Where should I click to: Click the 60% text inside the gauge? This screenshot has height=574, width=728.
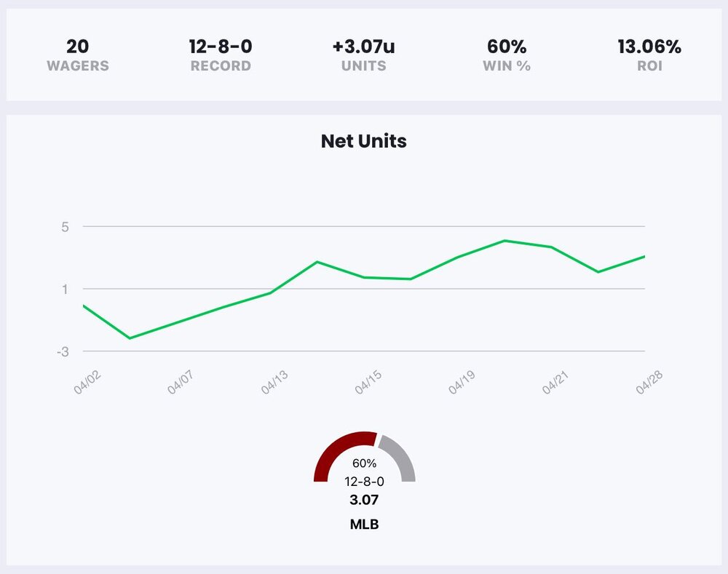coord(364,463)
